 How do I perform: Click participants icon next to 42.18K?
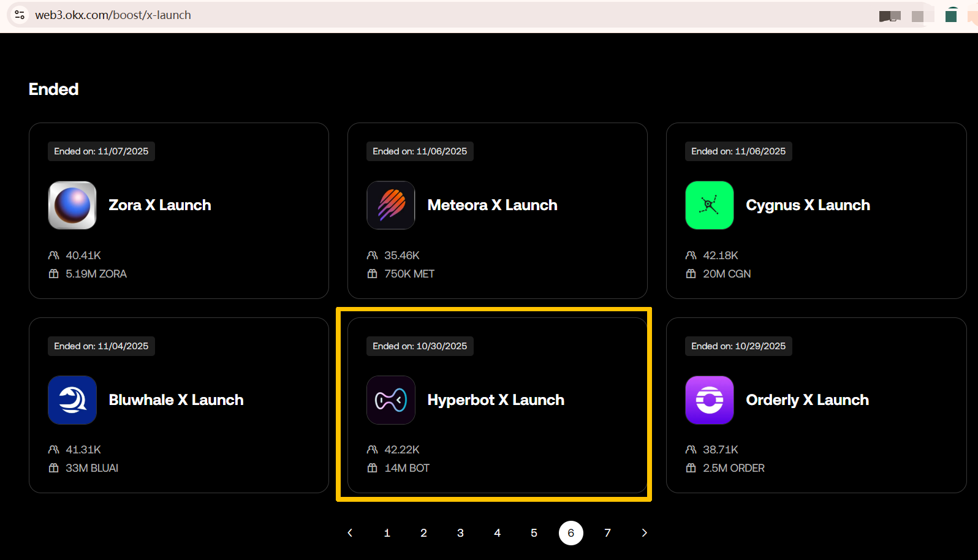point(691,255)
